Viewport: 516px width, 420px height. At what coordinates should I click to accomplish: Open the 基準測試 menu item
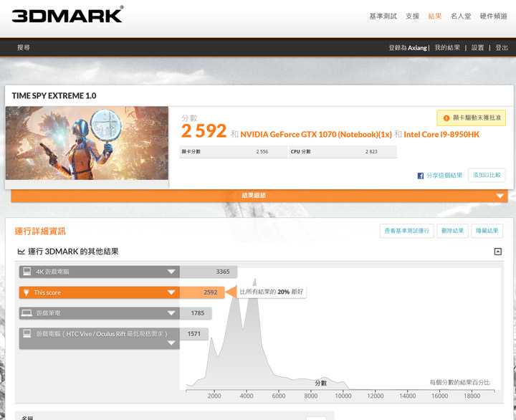pos(383,16)
